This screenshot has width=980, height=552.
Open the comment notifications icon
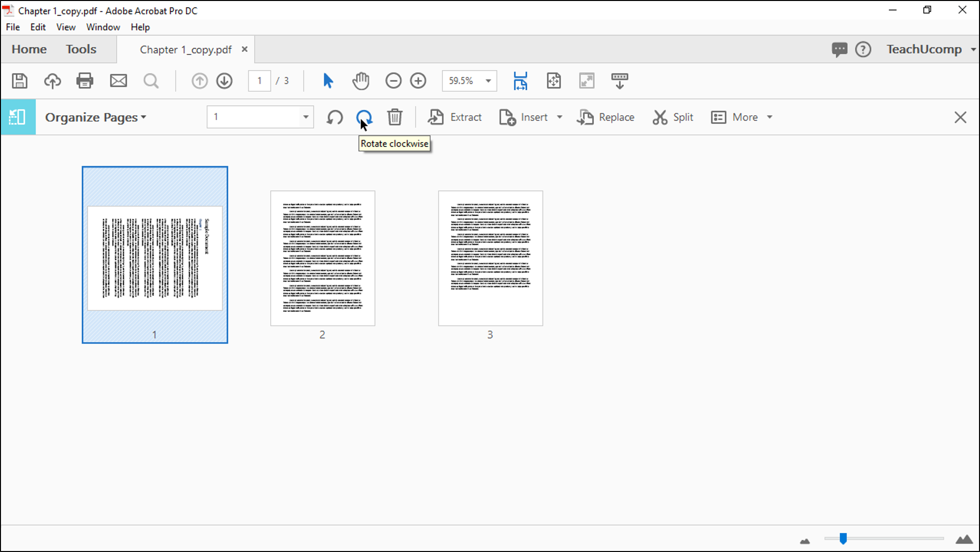click(839, 50)
